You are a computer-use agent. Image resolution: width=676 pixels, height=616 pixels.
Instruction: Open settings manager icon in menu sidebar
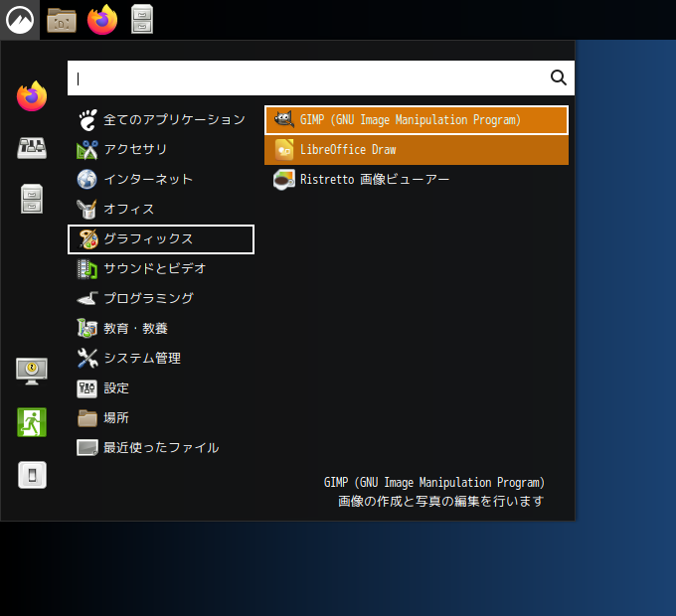(x=32, y=148)
